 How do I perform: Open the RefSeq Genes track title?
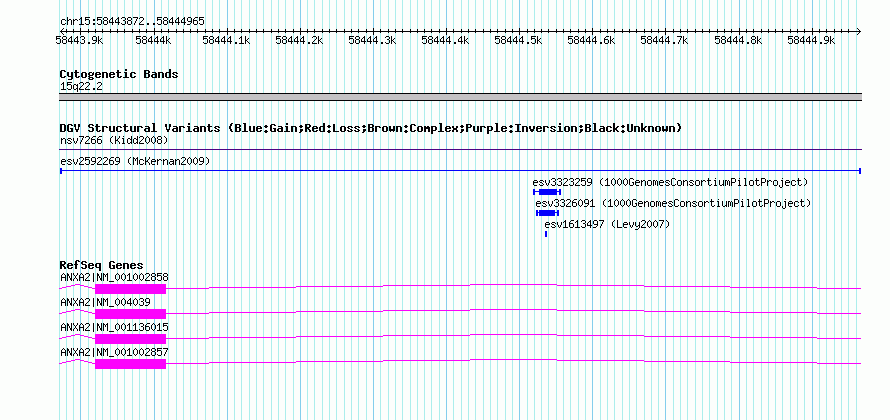[102, 265]
